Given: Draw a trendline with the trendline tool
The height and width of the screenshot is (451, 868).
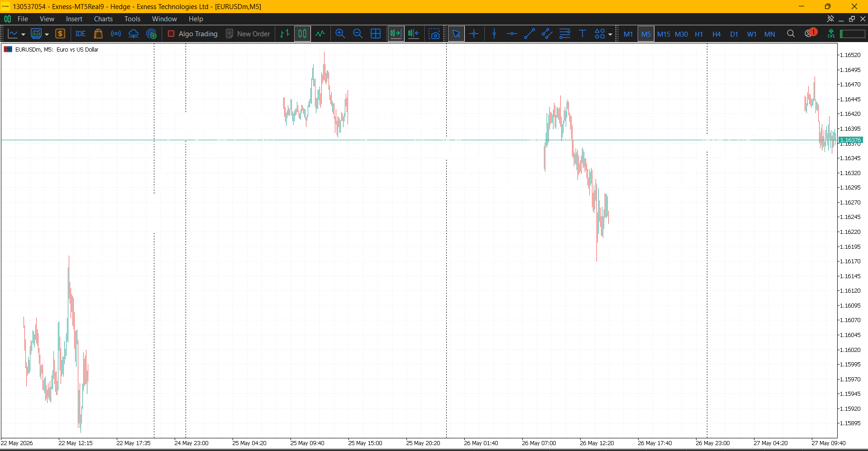Looking at the screenshot, I should point(529,34).
